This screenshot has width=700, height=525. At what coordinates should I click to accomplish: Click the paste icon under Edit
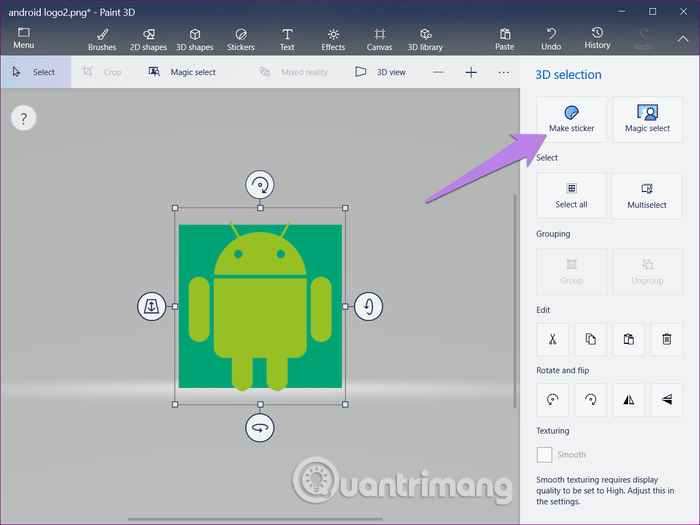click(629, 339)
